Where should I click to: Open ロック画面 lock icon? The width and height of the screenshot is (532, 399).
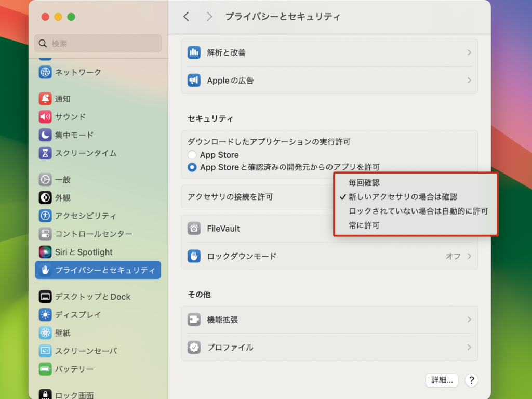click(x=45, y=394)
